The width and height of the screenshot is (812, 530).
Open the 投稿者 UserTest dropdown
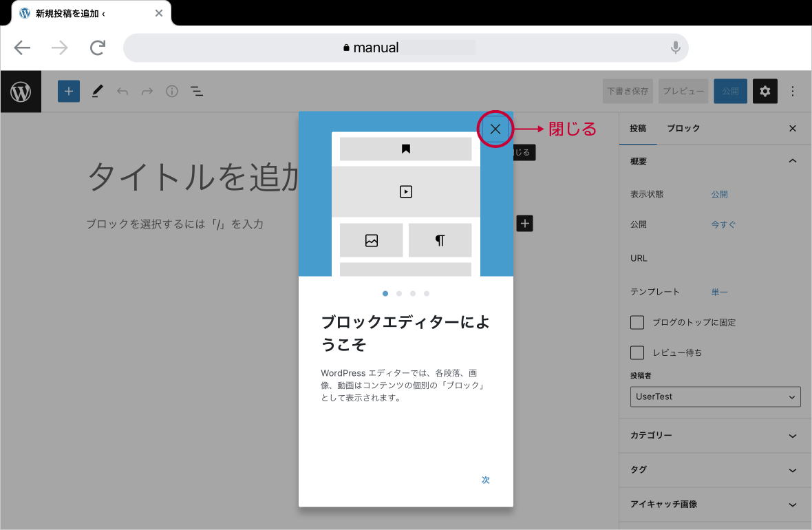[715, 396]
